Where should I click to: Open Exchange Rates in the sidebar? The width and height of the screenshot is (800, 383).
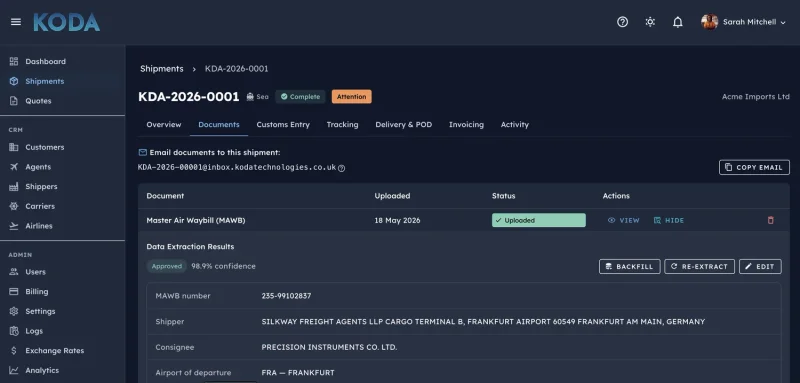coord(55,351)
